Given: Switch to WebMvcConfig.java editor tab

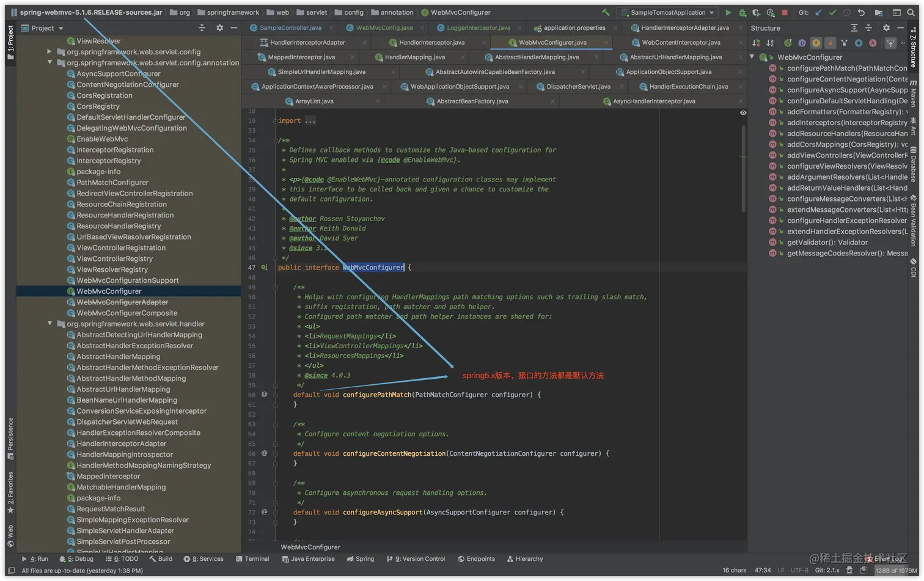Looking at the screenshot, I should coord(384,27).
